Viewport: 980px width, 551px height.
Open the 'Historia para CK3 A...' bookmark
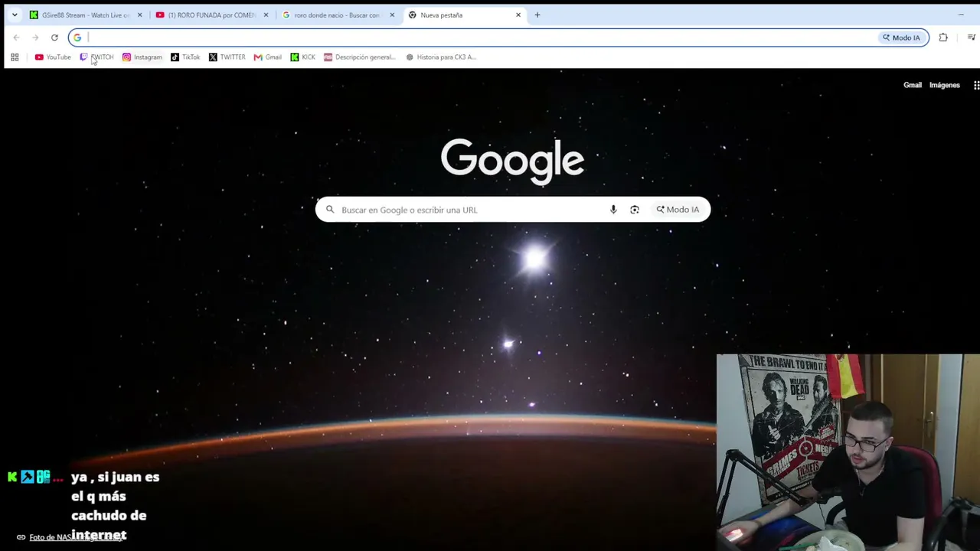[441, 57]
